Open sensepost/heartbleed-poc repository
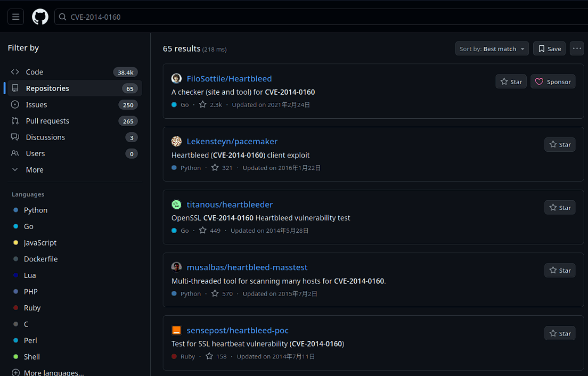 [x=238, y=331]
